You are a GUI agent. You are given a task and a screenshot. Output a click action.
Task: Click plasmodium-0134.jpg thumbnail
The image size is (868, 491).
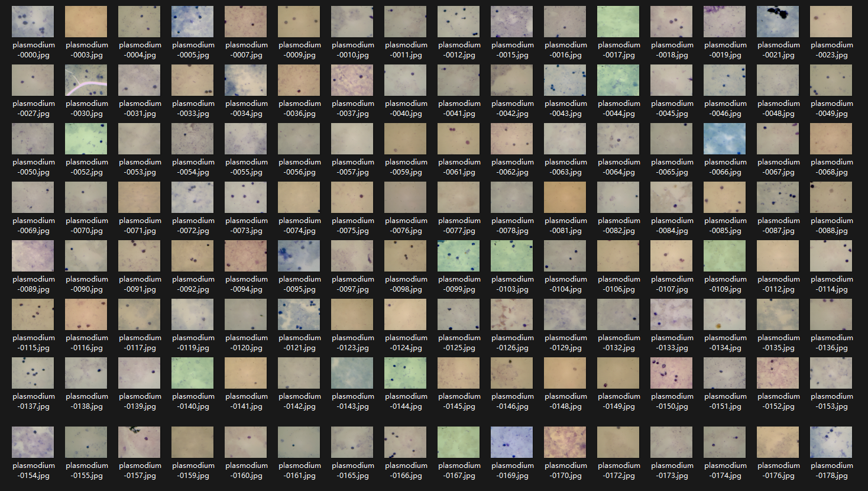coord(725,315)
